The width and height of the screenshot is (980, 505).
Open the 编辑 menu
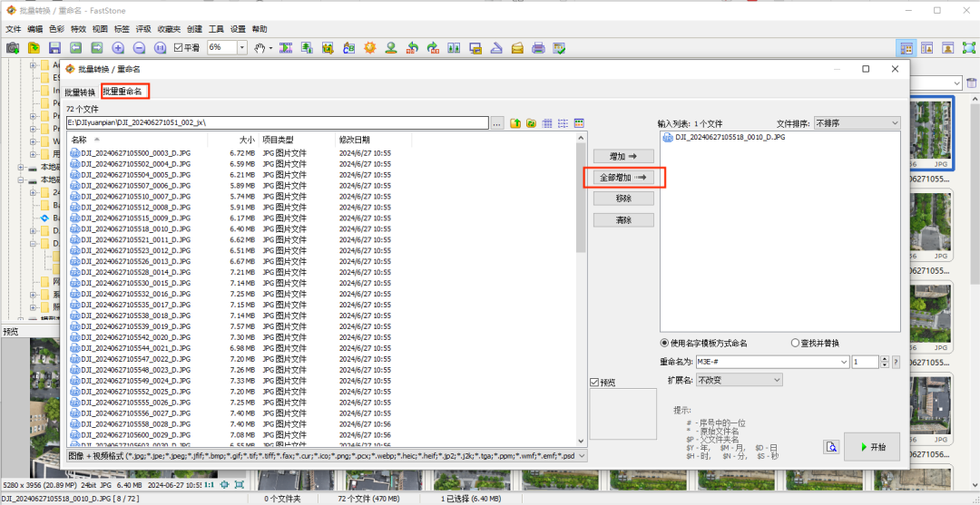pos(35,29)
